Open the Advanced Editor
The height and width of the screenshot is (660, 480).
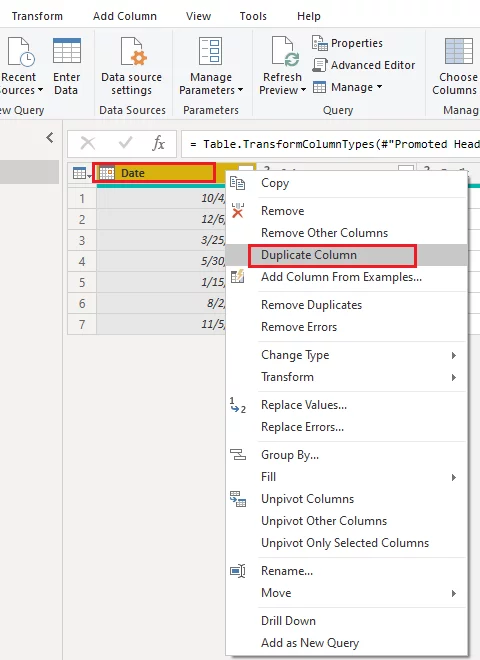pyautogui.click(x=363, y=65)
